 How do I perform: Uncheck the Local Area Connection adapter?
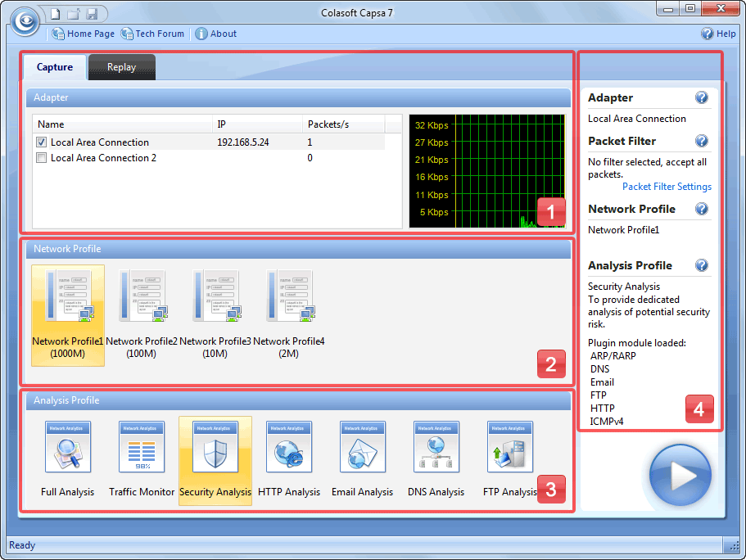tap(42, 142)
